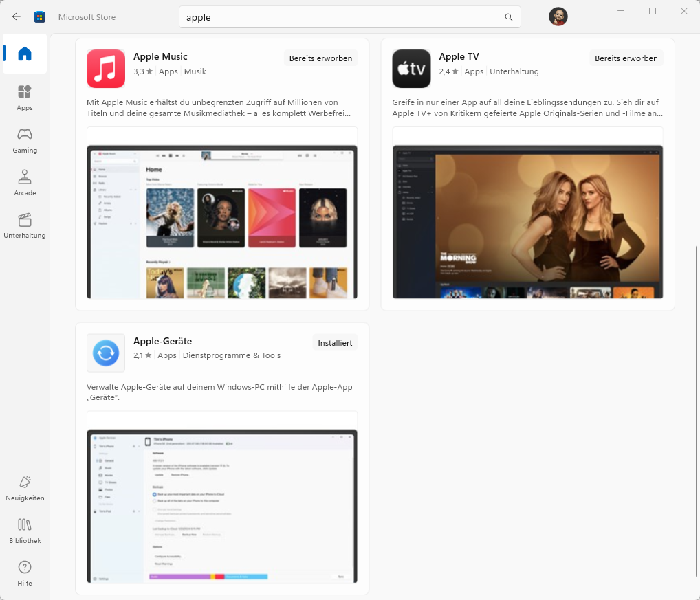The width and height of the screenshot is (700, 600).
Task: Click the Apple Music app icon
Action: coord(106,69)
